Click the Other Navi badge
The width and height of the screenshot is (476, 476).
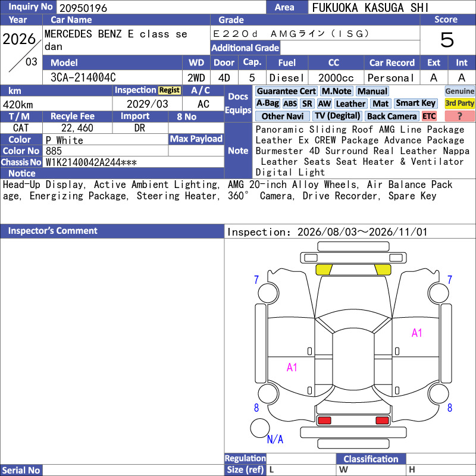pyautogui.click(x=282, y=116)
